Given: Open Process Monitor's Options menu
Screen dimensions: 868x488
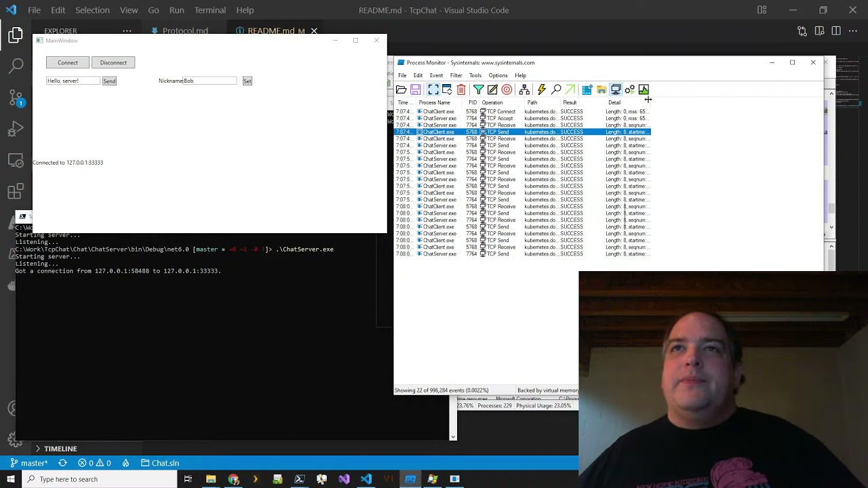Looking at the screenshot, I should click(x=498, y=75).
